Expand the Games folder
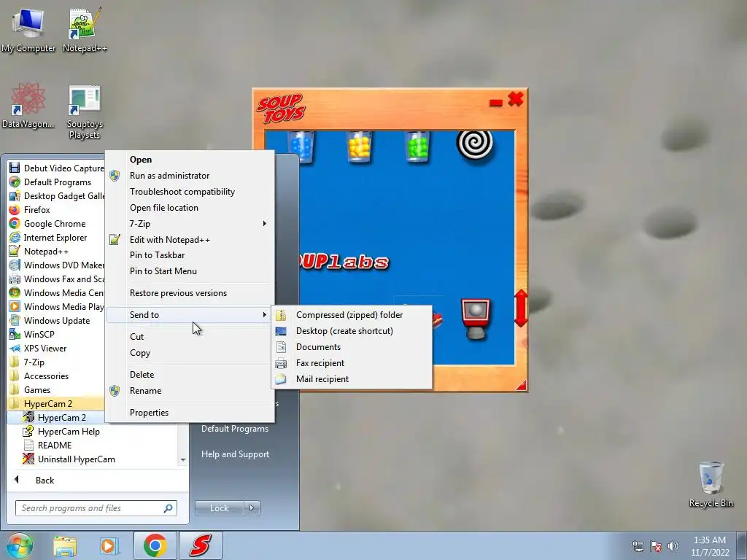Screen dimensions: 747x560 (56, 389)
